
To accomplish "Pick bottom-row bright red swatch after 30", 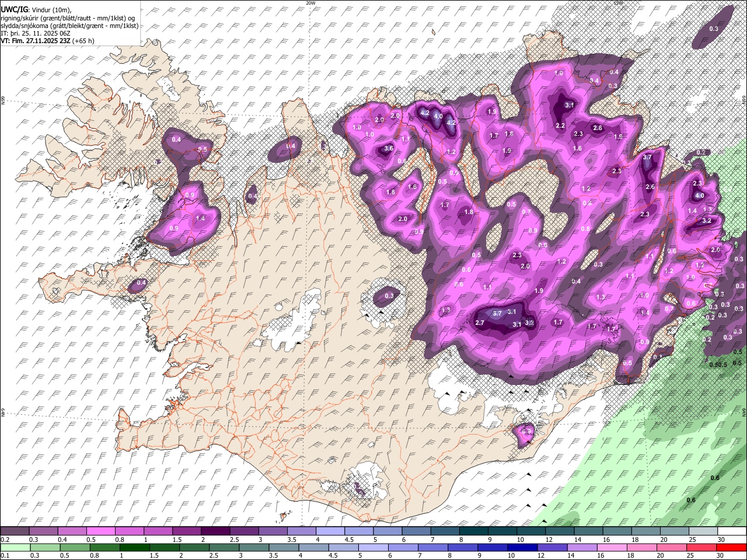I will click(x=732, y=547).
